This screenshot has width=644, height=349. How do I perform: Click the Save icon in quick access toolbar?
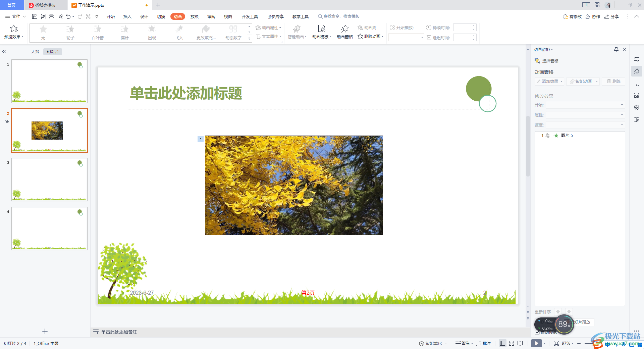coord(35,16)
